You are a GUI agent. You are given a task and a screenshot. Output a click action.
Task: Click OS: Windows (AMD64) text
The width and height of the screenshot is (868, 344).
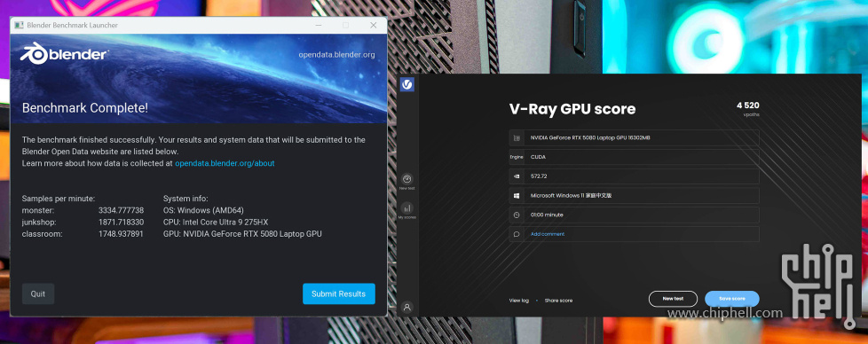pos(204,211)
